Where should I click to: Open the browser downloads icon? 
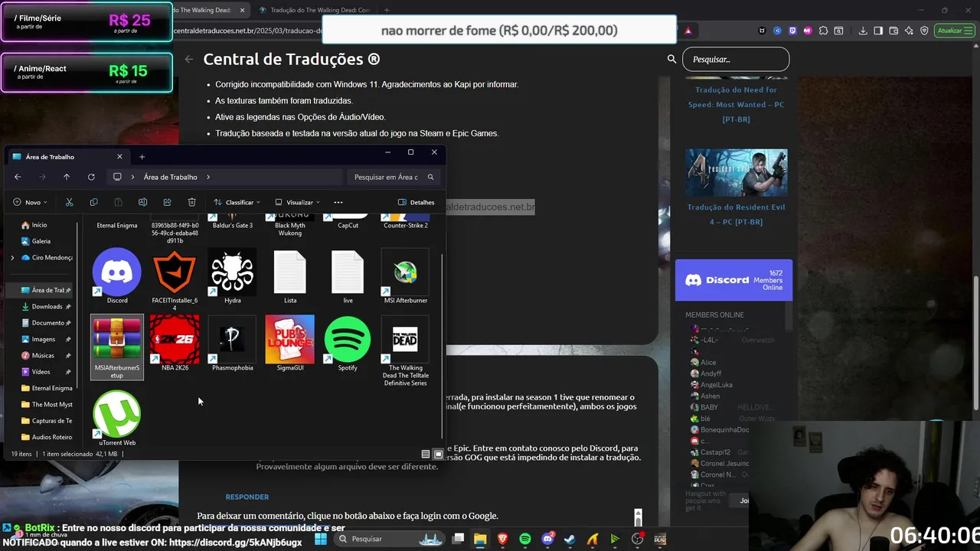coord(863,31)
